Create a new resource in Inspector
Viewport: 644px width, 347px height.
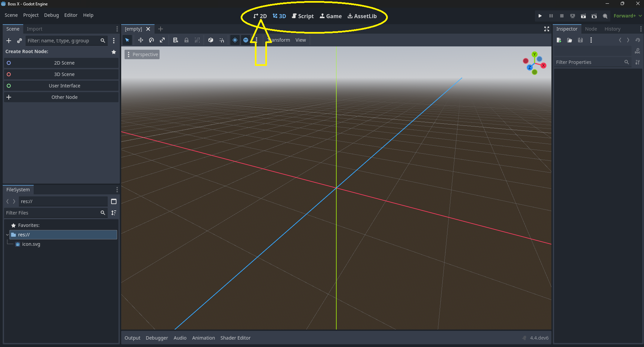pos(559,40)
